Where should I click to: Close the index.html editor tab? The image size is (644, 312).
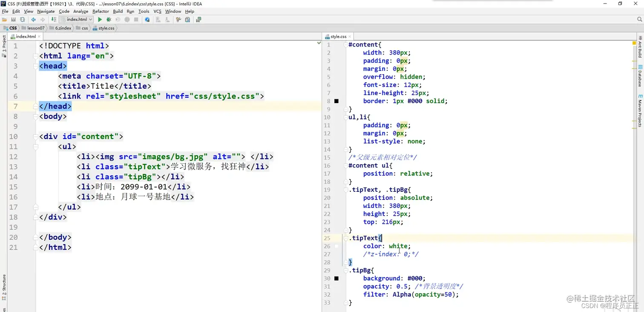[x=40, y=37]
